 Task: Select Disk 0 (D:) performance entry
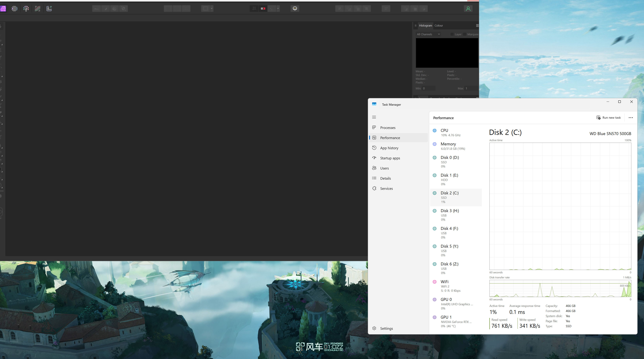(x=456, y=162)
